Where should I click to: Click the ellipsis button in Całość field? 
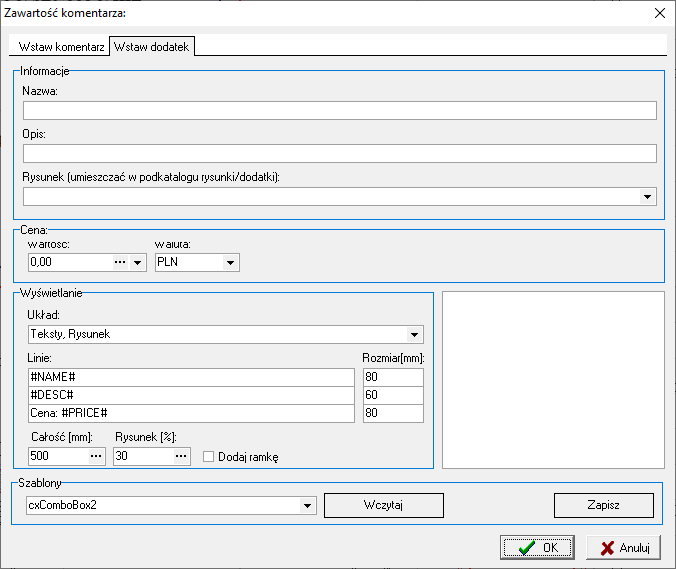(96, 456)
